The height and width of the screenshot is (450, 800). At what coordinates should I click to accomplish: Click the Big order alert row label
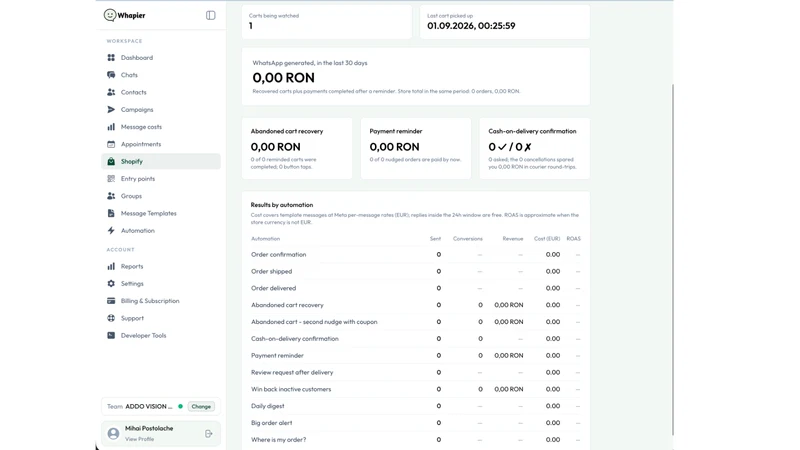(271, 423)
